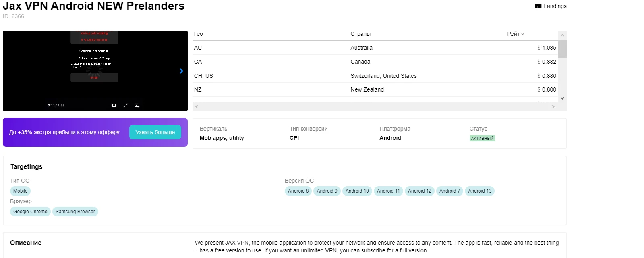Click the Jax VPN Android NEW Prelanders title
The width and height of the screenshot is (644, 258).
pos(93,6)
